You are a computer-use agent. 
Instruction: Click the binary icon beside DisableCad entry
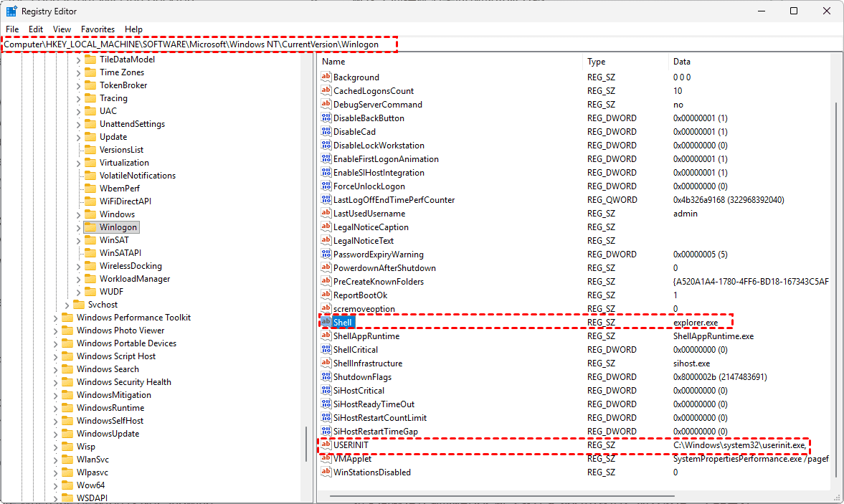[x=326, y=132]
